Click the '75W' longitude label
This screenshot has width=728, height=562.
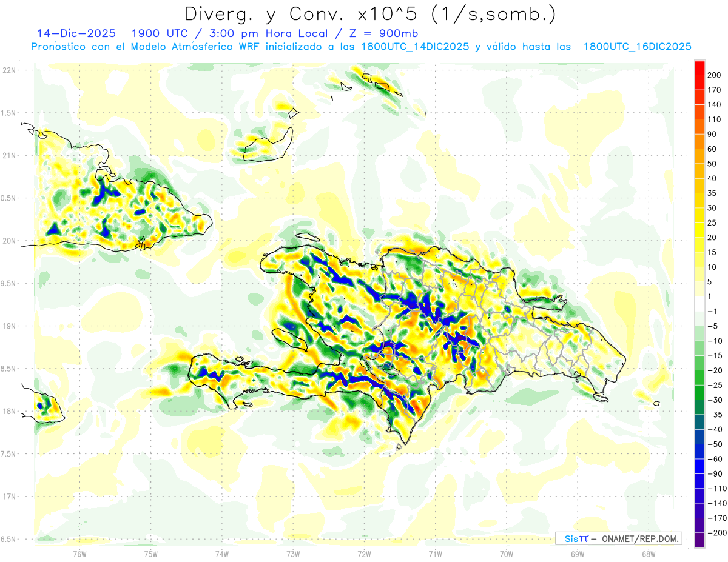click(x=150, y=554)
